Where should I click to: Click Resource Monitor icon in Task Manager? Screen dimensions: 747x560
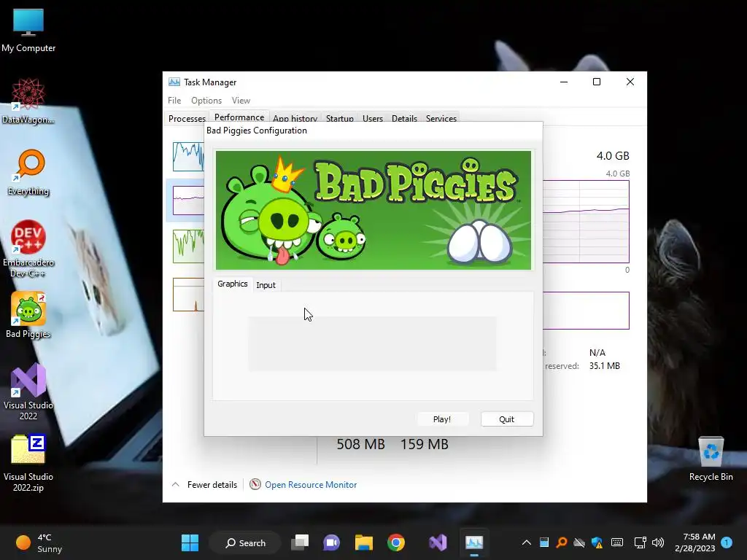(x=255, y=484)
